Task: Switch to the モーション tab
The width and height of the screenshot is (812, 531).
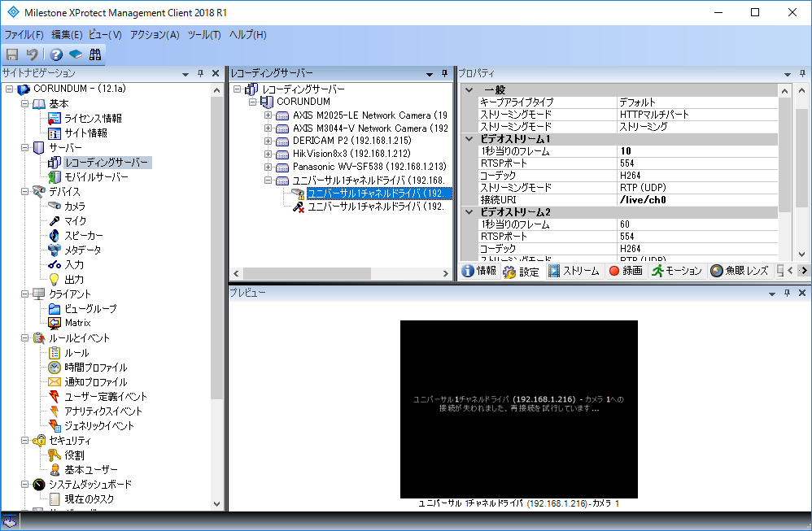Action: coord(677,271)
